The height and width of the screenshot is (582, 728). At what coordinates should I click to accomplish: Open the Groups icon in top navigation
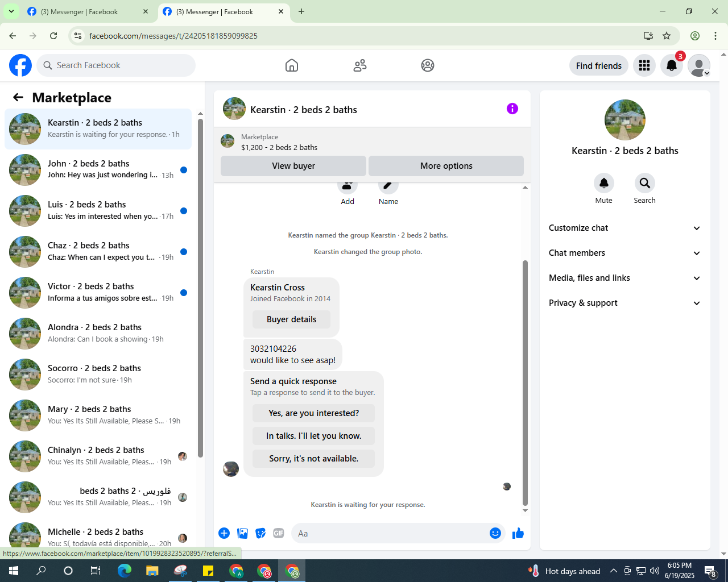coord(428,65)
